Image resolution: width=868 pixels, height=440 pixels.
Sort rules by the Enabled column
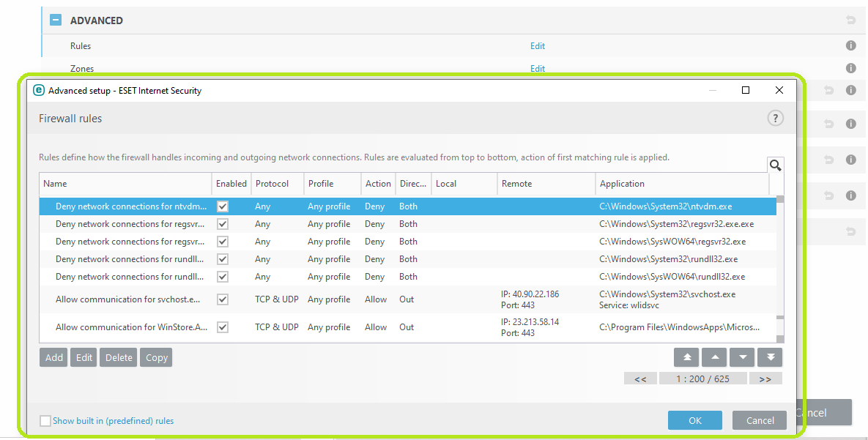pos(231,184)
